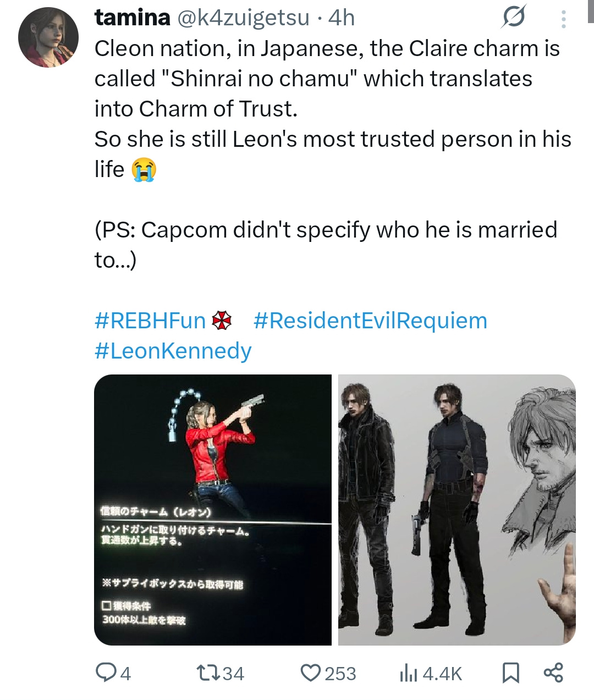Image resolution: width=594 pixels, height=700 pixels.
Task: Open tamina's profile avatar
Action: coord(48,37)
